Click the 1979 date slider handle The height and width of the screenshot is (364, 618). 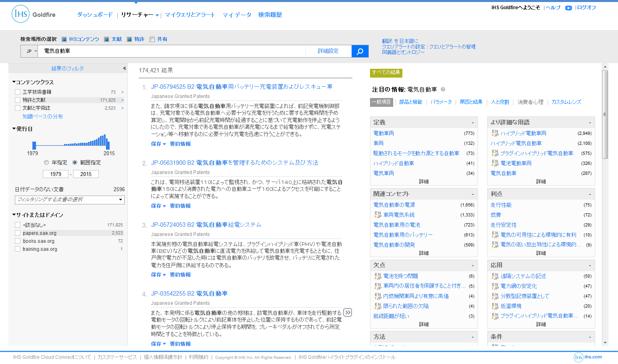[34, 146]
